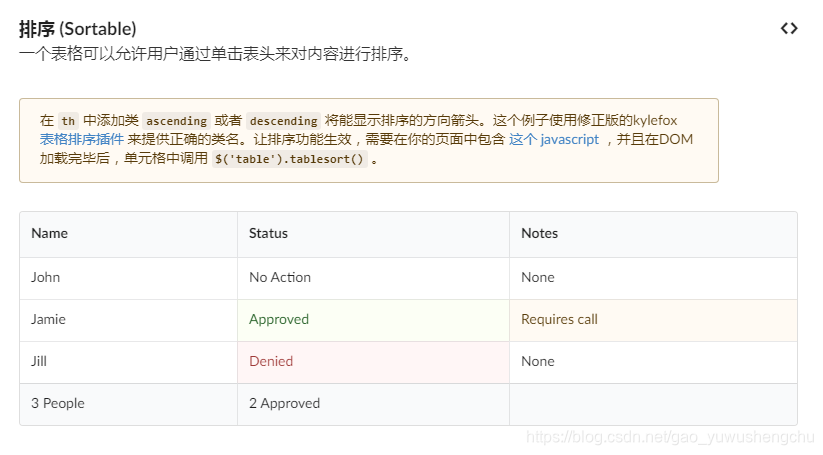Click the No Action status cell
This screenshot has width=823, height=455.
coord(373,278)
